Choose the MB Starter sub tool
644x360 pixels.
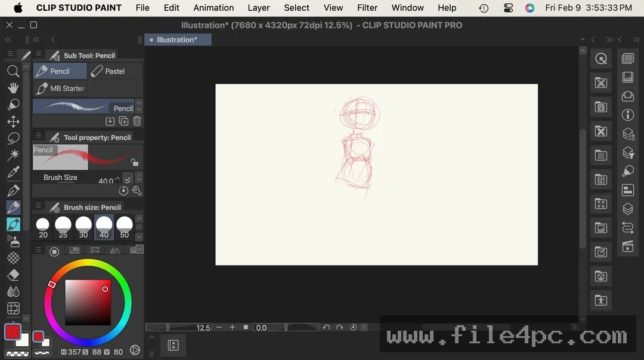[60, 88]
